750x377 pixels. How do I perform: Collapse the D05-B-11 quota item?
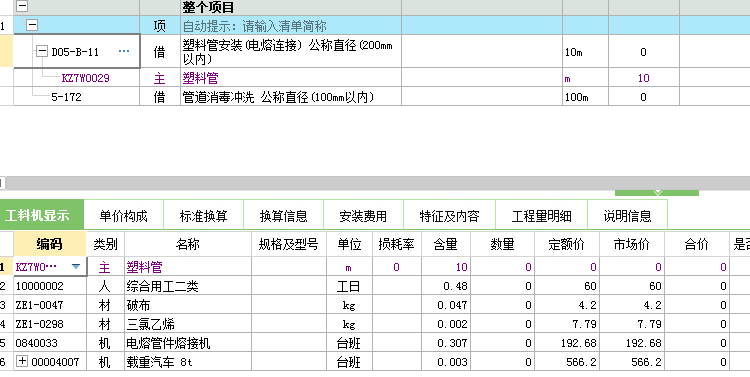42,51
